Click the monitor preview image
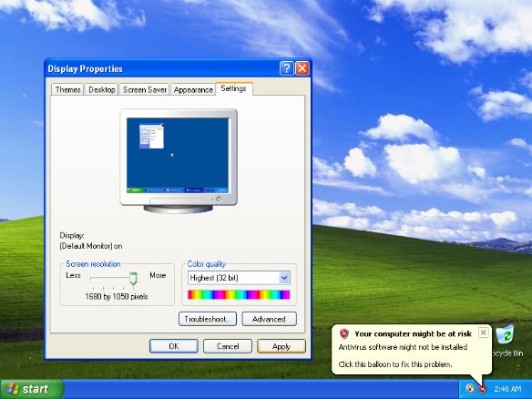This screenshot has height=399, width=532. (179, 161)
